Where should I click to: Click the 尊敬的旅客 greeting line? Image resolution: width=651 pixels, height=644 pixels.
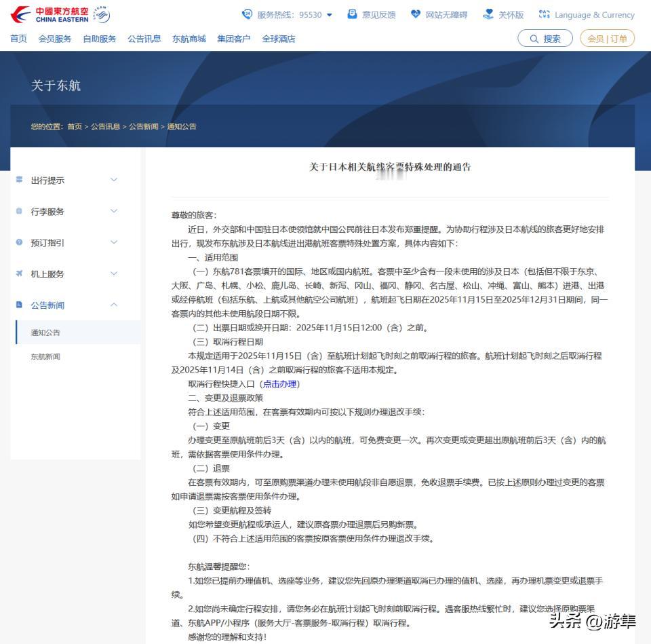pyautogui.click(x=194, y=215)
